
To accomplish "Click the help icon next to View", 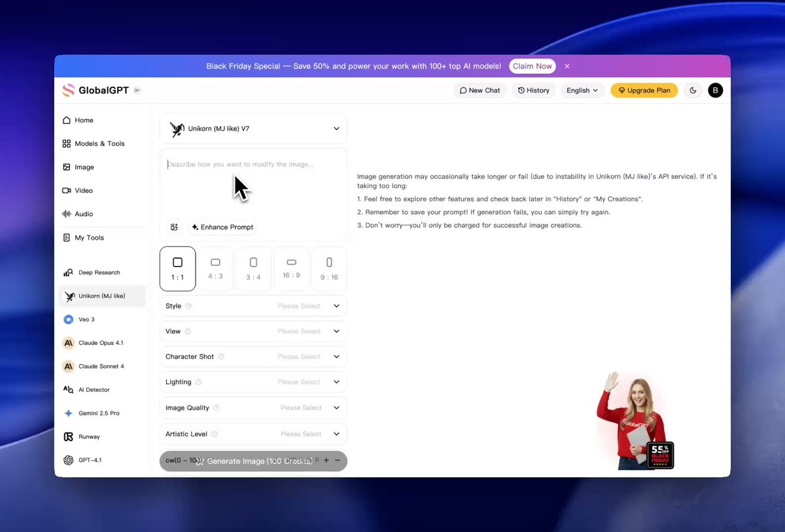I will tap(188, 331).
